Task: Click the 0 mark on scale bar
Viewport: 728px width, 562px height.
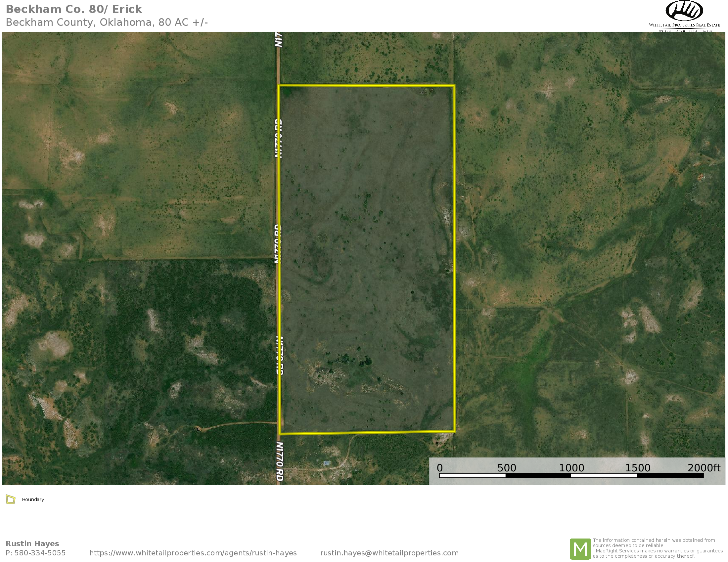Action: click(x=440, y=468)
